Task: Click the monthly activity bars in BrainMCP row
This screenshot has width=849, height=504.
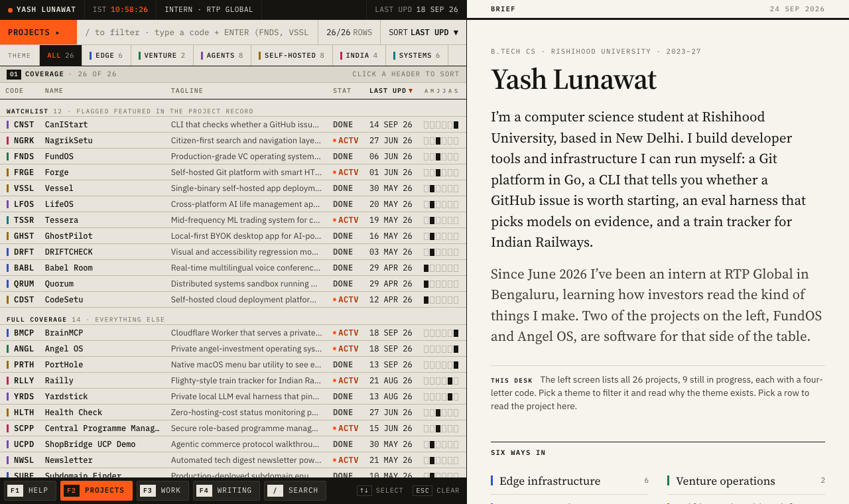Action: (x=441, y=333)
